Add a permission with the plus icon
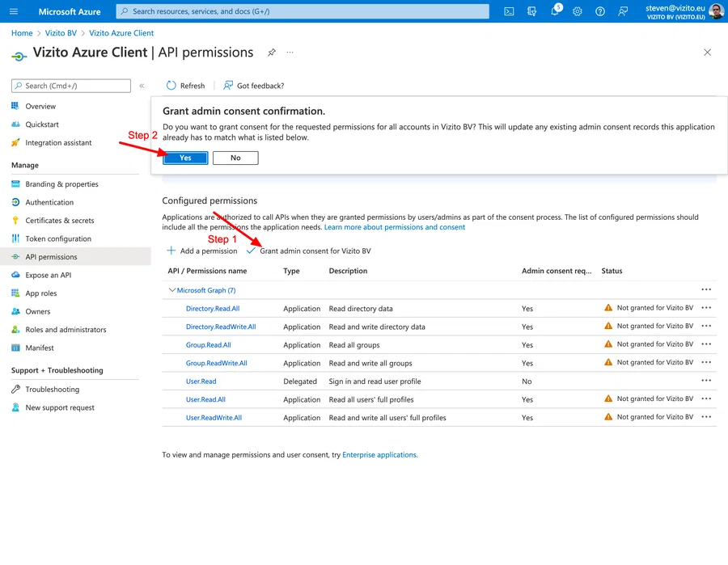 click(x=171, y=251)
